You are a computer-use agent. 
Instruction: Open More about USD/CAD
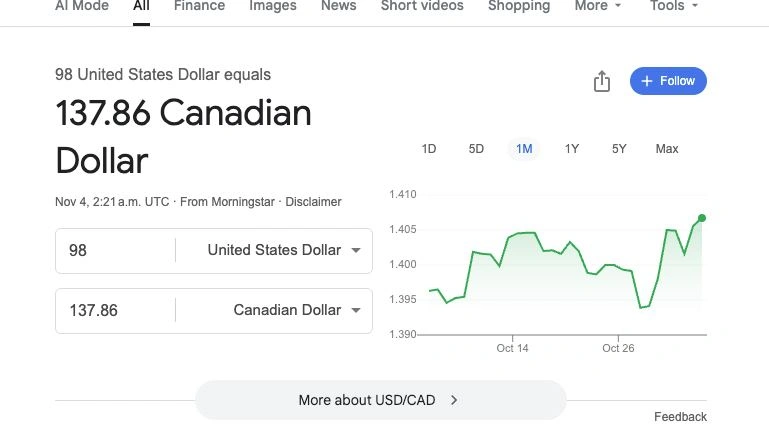[379, 400]
